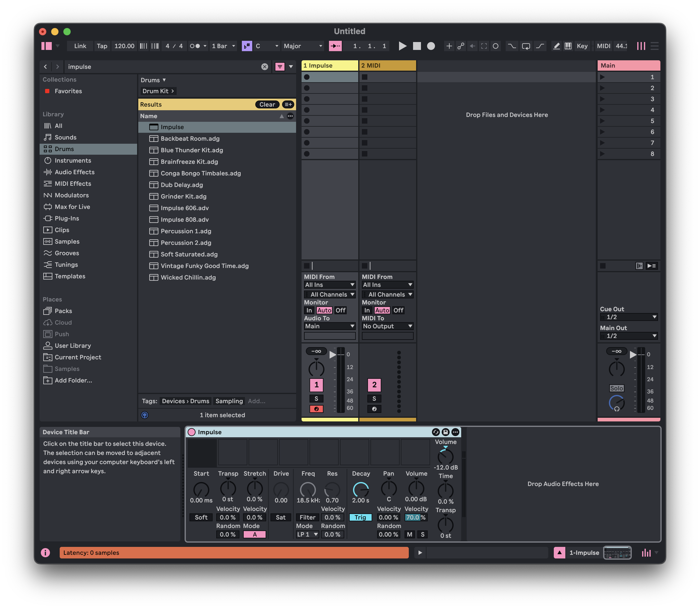Screen dimensions: 700x609
Task: Click the Play button in transport
Action: pyautogui.click(x=402, y=46)
